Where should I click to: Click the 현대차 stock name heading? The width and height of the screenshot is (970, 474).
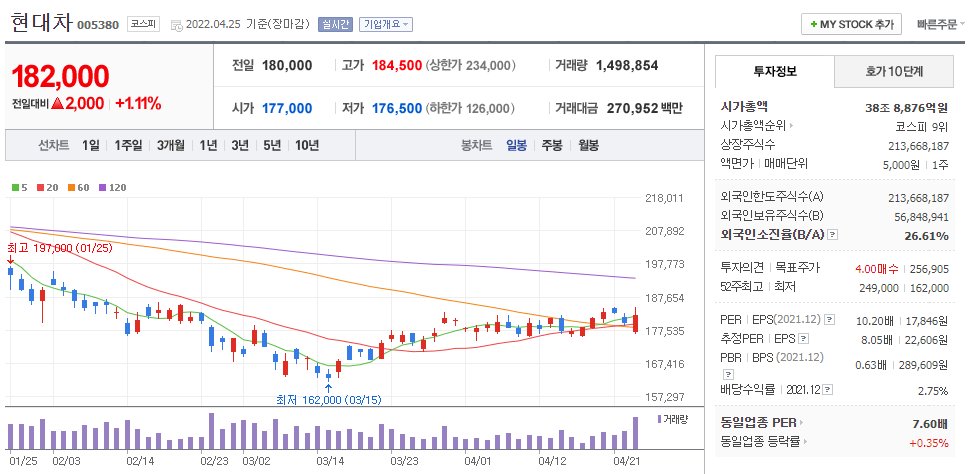point(41,22)
